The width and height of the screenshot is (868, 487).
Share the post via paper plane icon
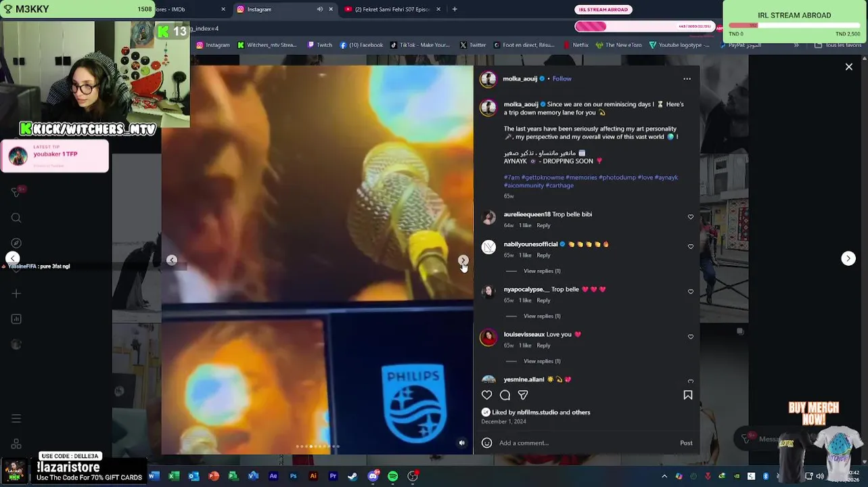pyautogui.click(x=523, y=395)
